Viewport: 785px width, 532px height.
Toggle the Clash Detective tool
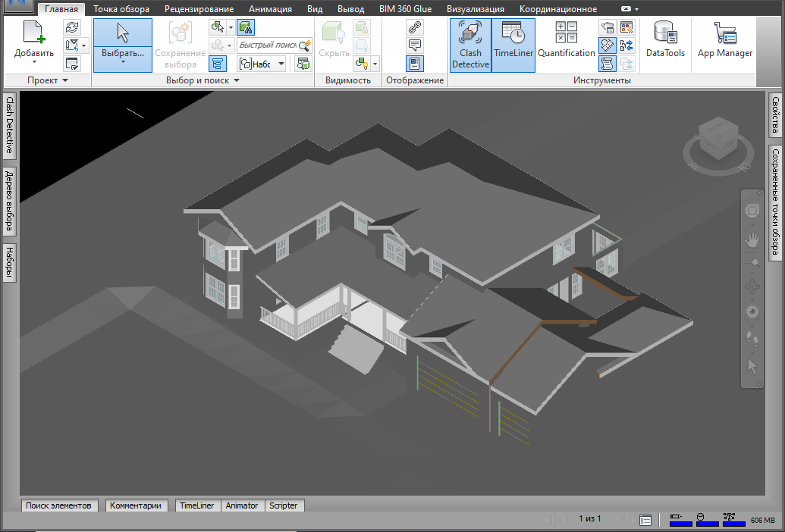470,45
